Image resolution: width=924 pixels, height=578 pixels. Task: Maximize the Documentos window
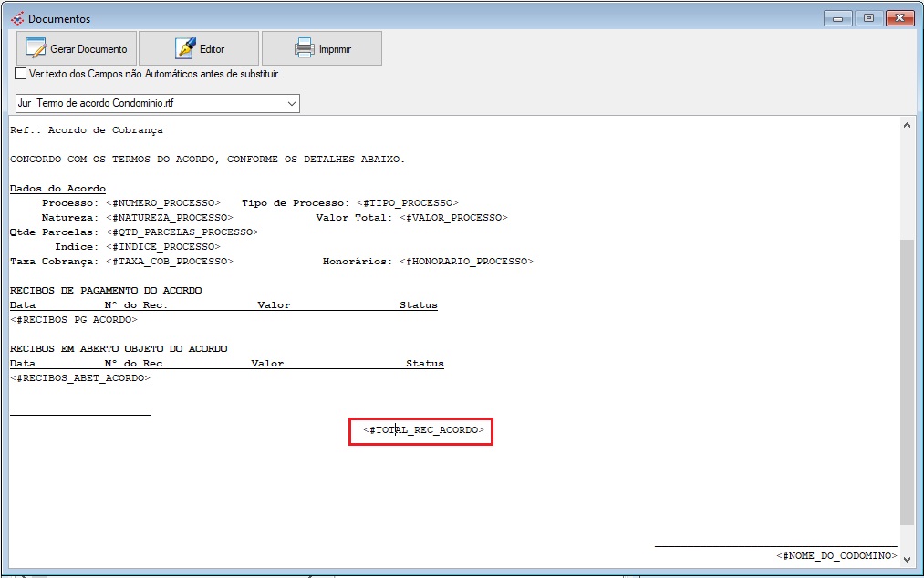tap(867, 18)
